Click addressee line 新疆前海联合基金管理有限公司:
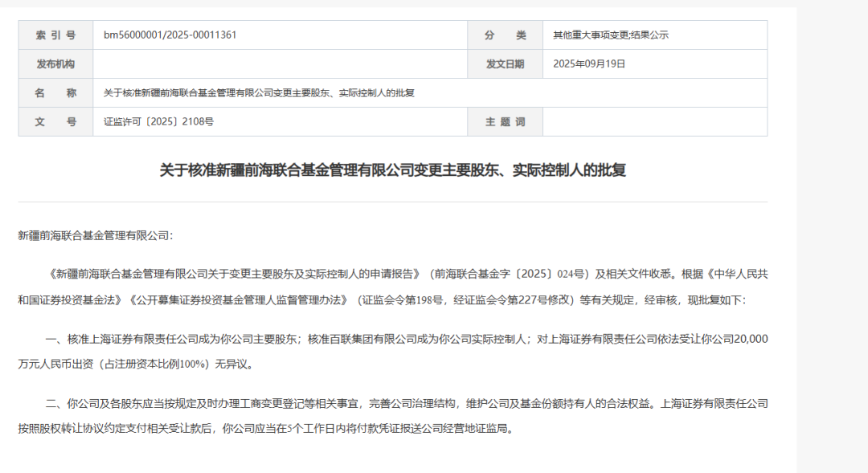The width and height of the screenshot is (868, 473). (x=95, y=235)
